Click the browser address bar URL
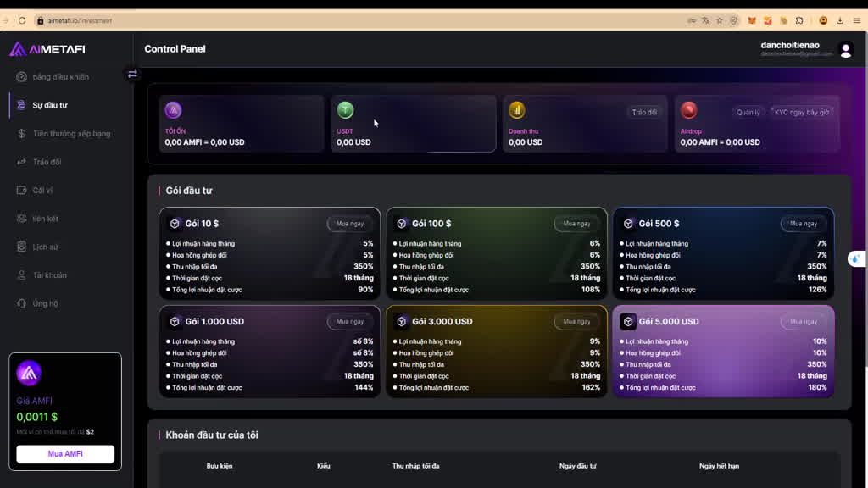 click(81, 20)
